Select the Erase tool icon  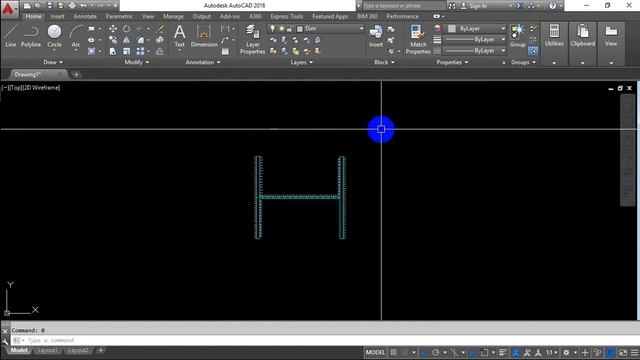pos(160,29)
